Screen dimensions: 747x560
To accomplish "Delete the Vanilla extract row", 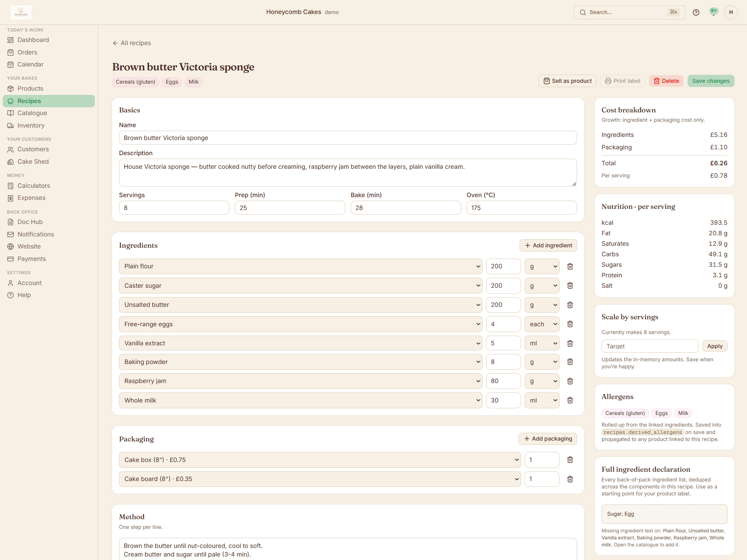I will [x=570, y=343].
